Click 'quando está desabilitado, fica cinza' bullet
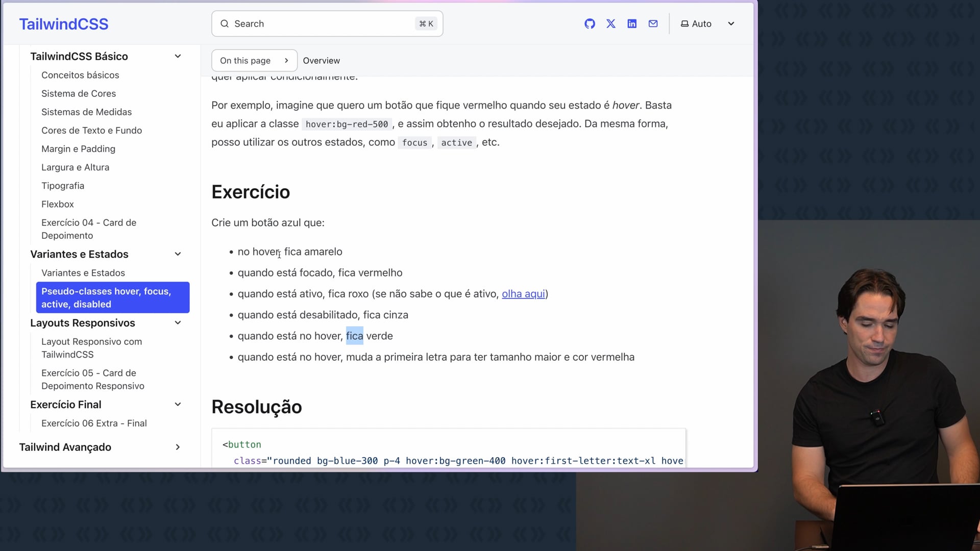The image size is (980, 551). point(323,315)
